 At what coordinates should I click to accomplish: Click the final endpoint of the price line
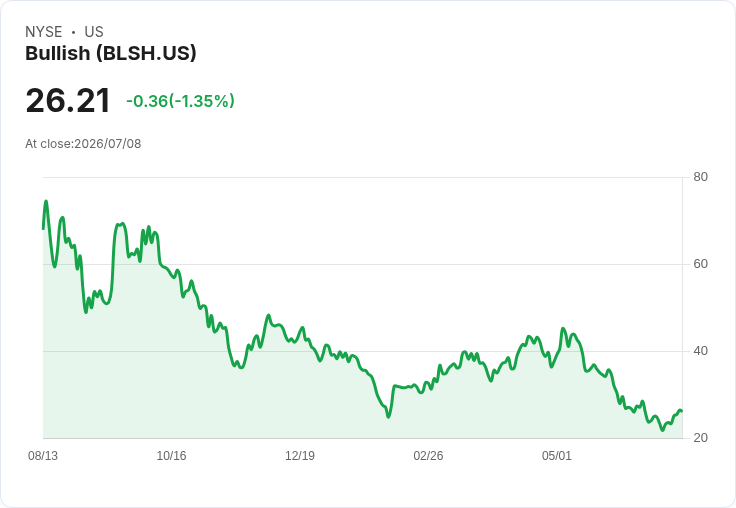[682, 411]
